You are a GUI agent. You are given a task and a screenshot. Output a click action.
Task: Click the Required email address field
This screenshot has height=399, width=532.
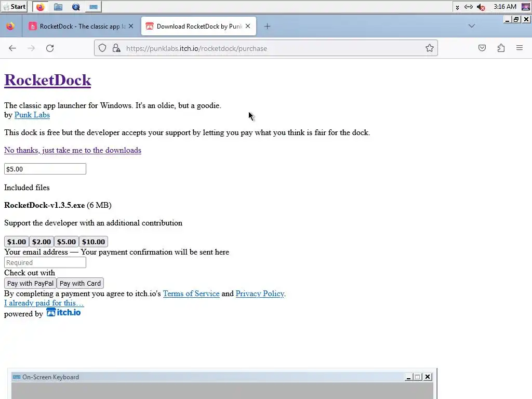45,262
